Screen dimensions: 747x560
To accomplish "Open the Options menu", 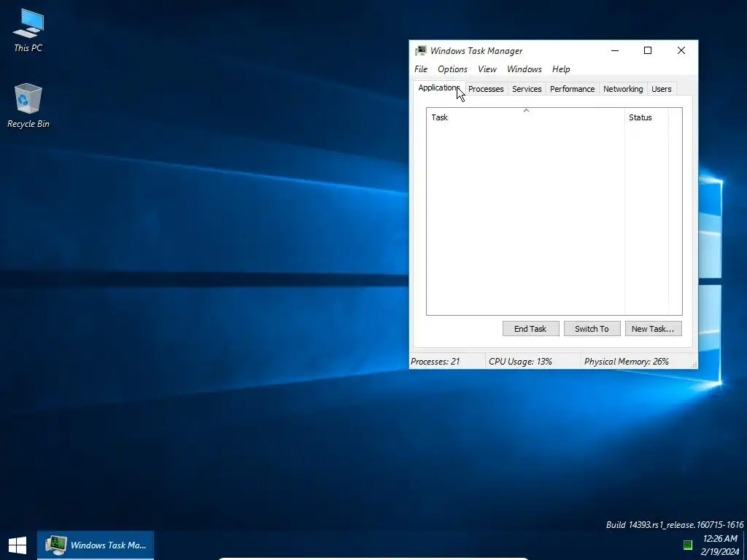I will [x=452, y=69].
